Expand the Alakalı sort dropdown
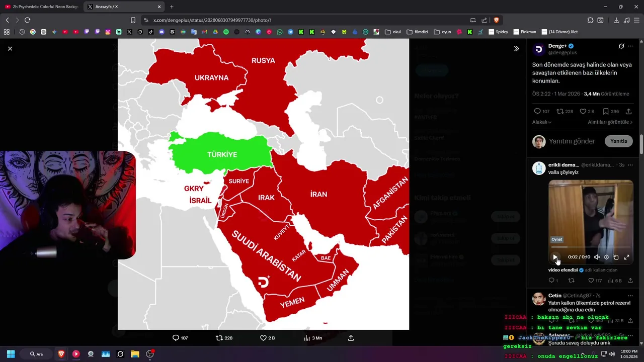 point(542,122)
